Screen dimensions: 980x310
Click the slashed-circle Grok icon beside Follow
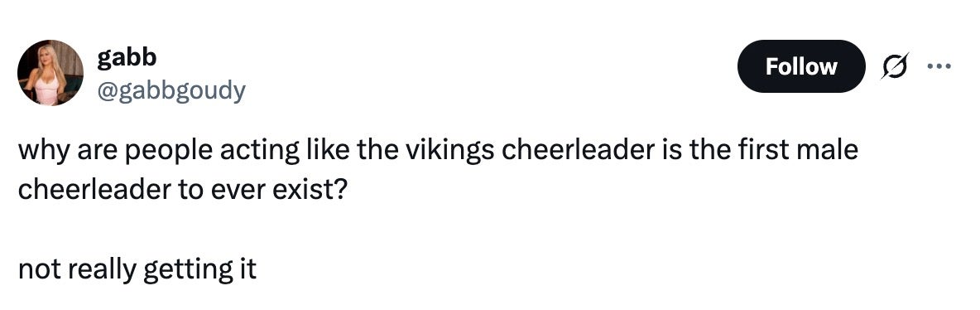tap(895, 66)
